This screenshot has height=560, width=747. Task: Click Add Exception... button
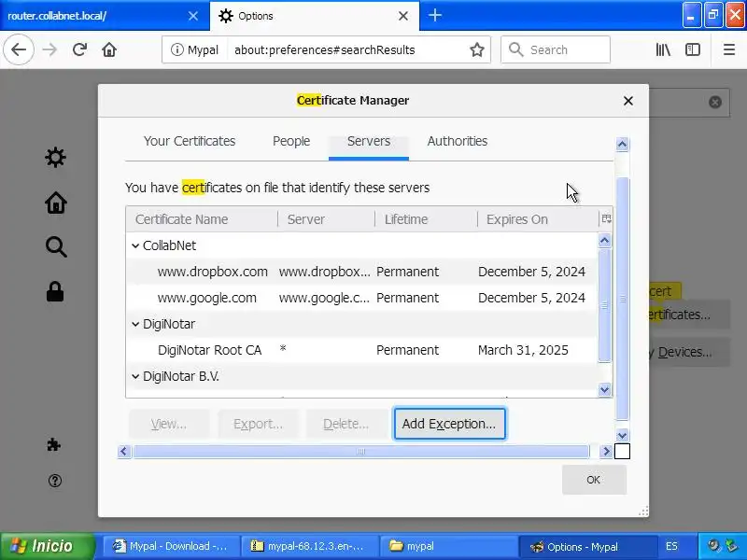(449, 424)
